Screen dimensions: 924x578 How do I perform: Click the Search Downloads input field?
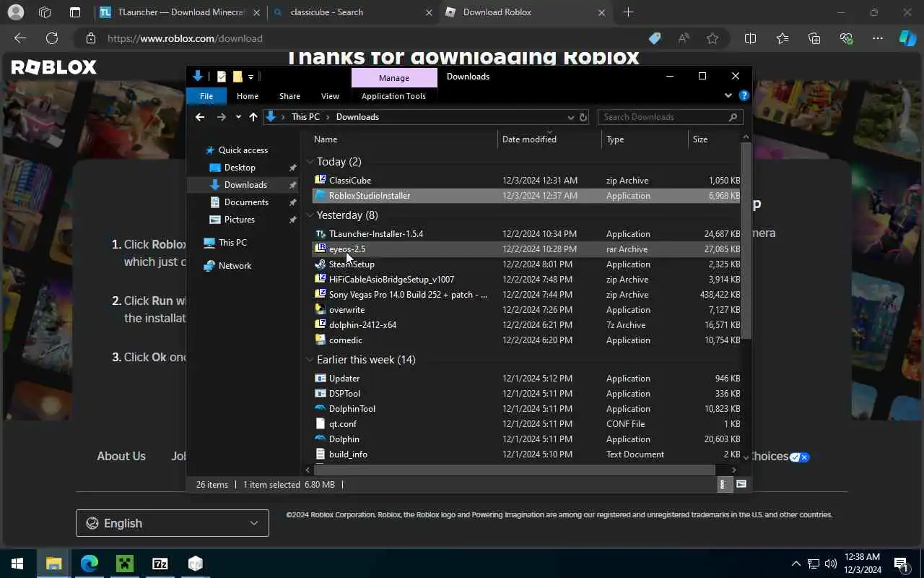670,117
